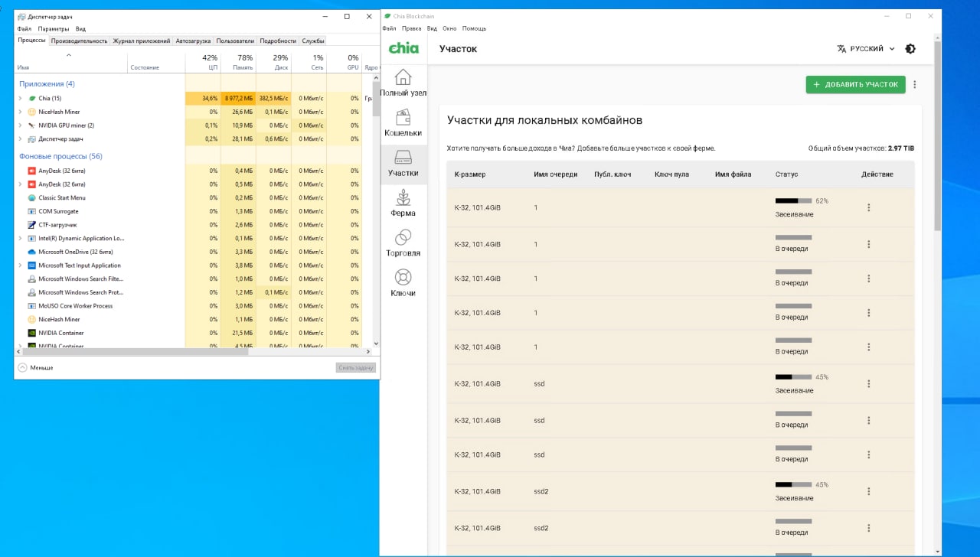Toggle dark theme in the Chia header
Viewport: 980px width, 557px height.
(x=910, y=48)
